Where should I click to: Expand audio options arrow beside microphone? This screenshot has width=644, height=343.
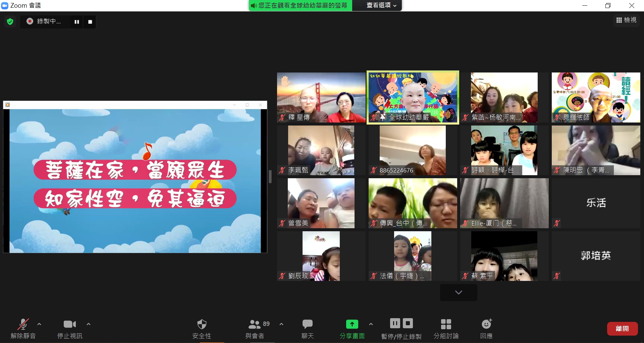pos(39,324)
